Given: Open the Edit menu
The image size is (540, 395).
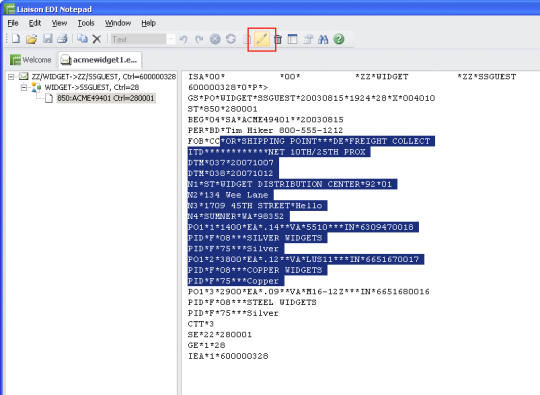Looking at the screenshot, I should tap(35, 23).
